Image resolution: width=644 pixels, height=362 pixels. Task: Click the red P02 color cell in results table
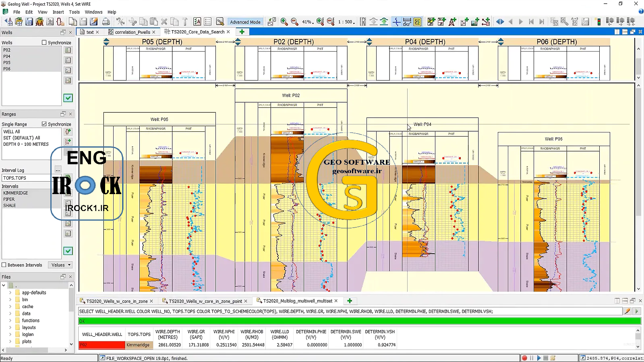click(x=102, y=345)
